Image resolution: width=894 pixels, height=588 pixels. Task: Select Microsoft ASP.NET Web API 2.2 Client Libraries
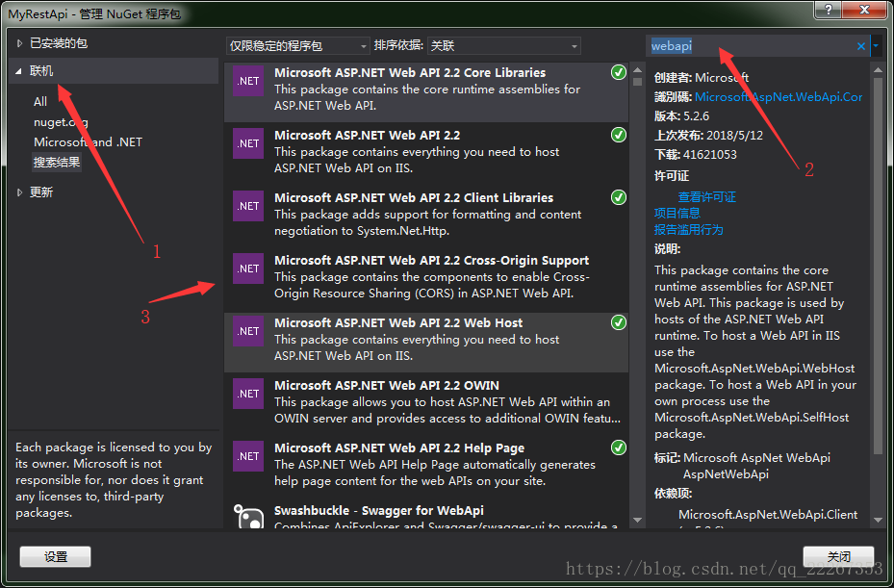pyautogui.click(x=426, y=217)
